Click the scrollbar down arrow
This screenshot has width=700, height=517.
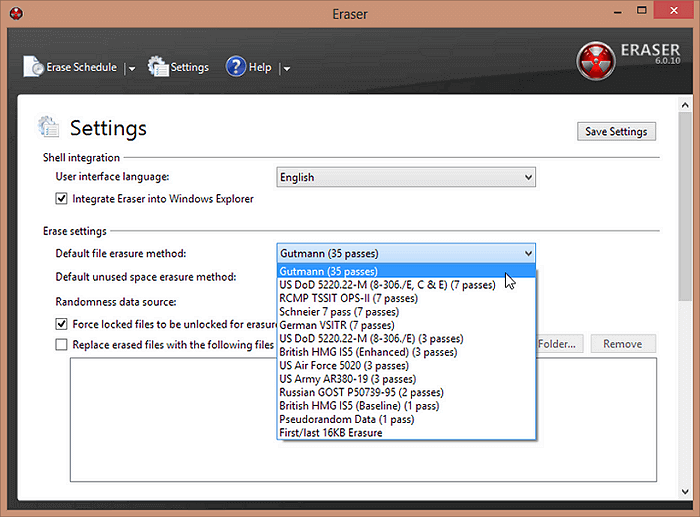pyautogui.click(x=685, y=492)
